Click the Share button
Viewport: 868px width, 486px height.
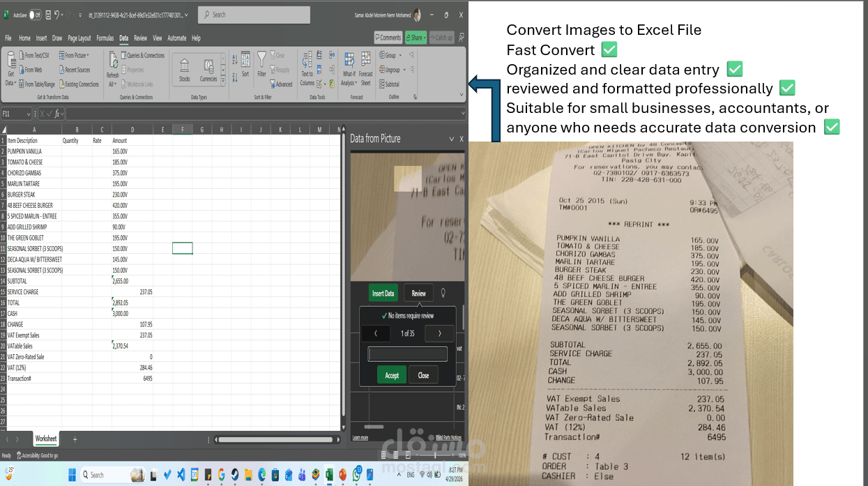[416, 38]
